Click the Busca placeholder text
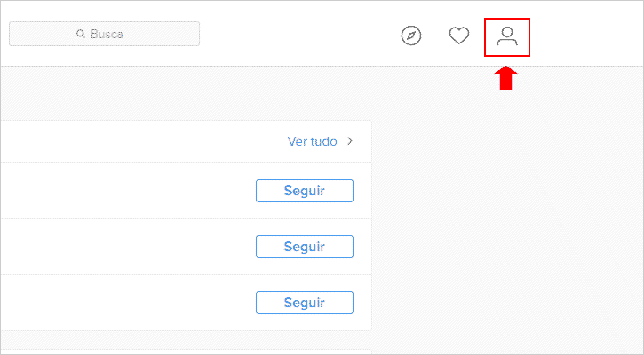Screen dimensions: 644x355 pos(107,34)
